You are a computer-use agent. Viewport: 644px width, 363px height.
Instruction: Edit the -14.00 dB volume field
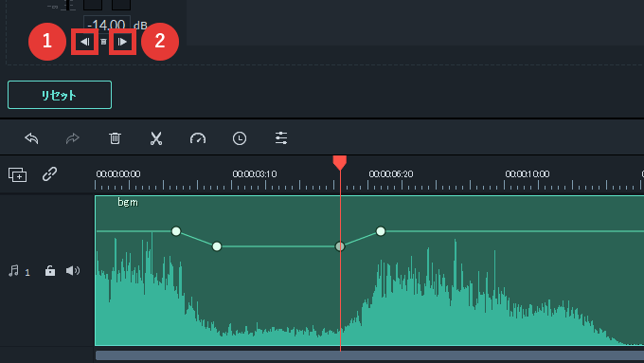[x=107, y=25]
